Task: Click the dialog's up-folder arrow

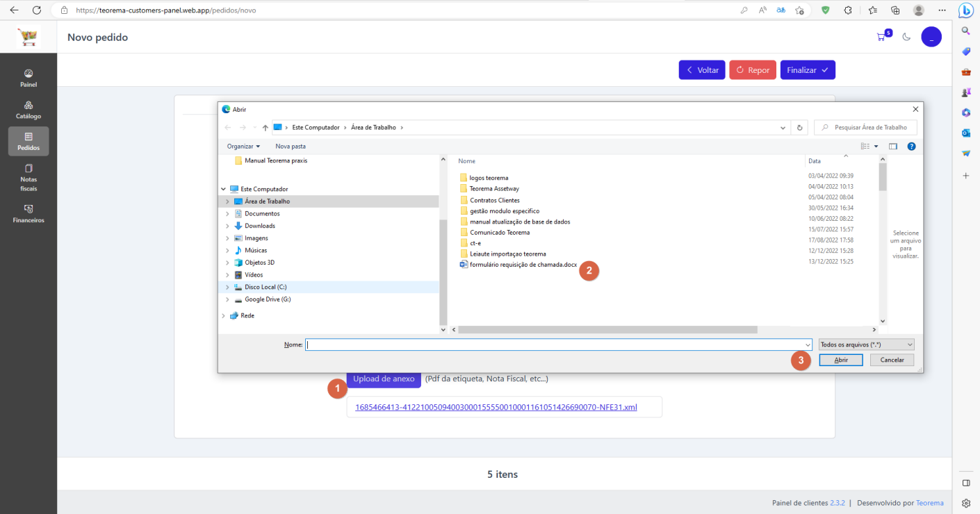Action: [265, 128]
